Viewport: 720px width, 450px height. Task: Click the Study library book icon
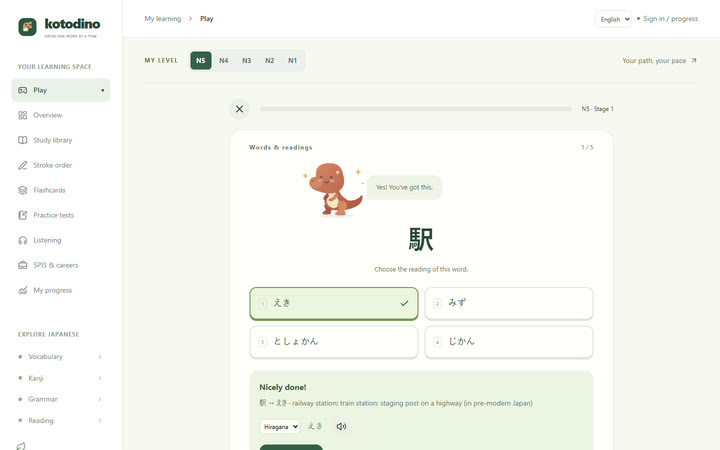pyautogui.click(x=22, y=140)
